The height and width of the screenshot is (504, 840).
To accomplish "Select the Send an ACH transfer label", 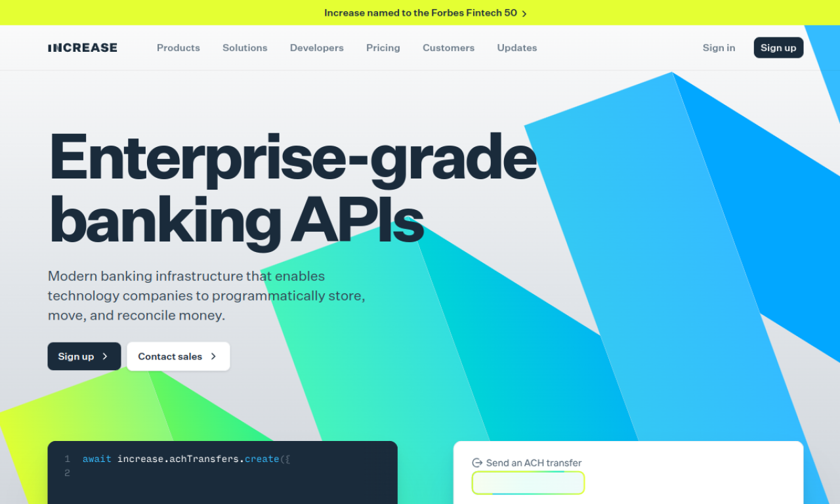I will pos(534,463).
